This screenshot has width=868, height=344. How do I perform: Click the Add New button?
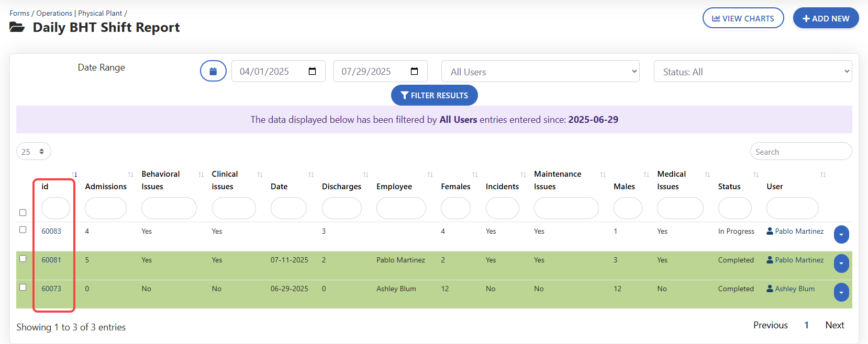(x=826, y=18)
